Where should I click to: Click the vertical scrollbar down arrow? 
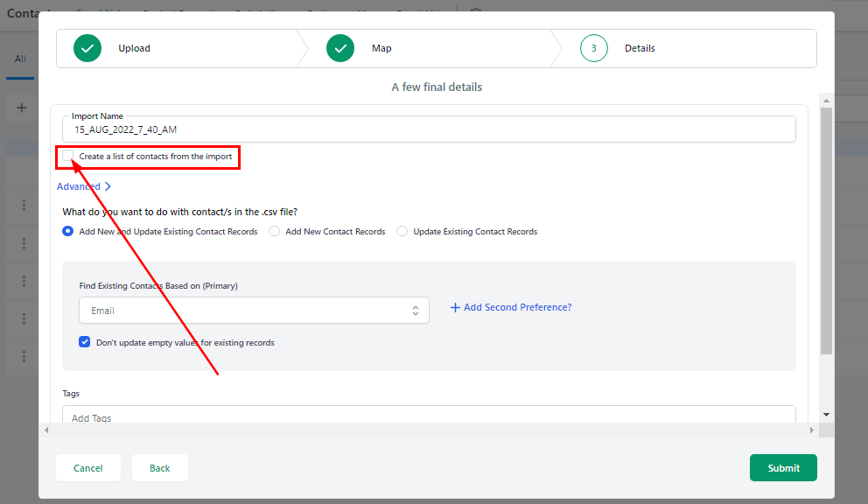[x=826, y=414]
